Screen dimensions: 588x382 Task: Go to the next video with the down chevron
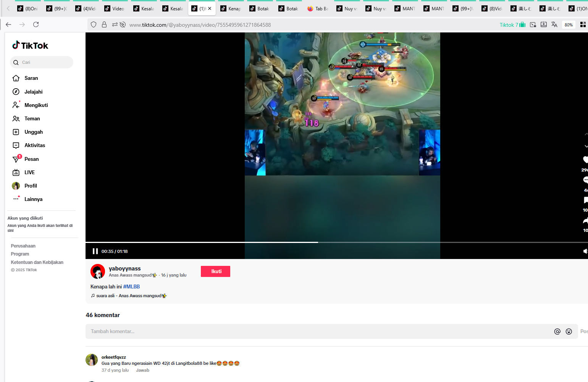click(586, 146)
